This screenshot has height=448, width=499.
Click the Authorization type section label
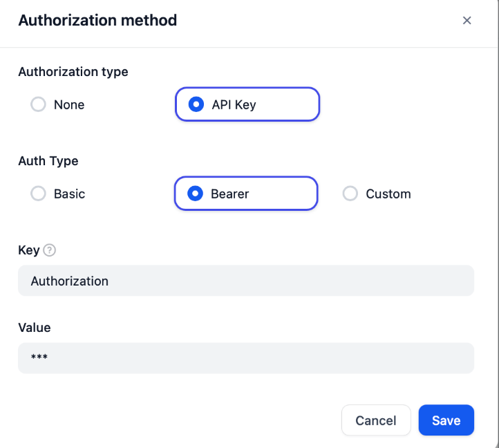(x=73, y=72)
